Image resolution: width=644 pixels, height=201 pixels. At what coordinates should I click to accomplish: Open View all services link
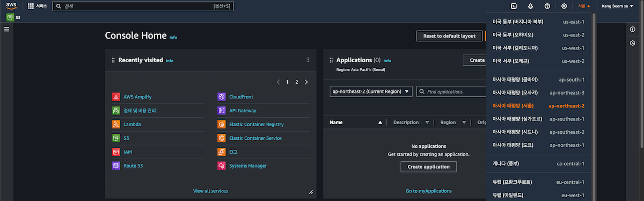210,191
